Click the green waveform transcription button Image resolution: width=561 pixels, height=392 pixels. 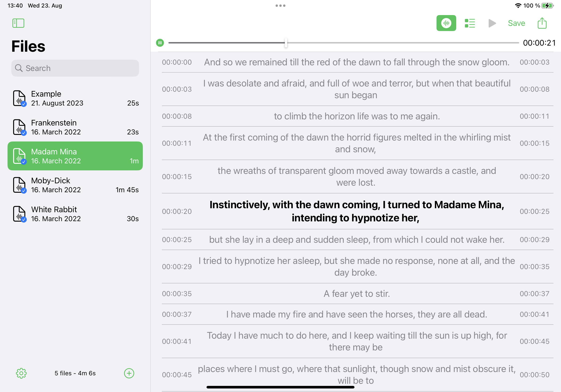pyautogui.click(x=446, y=23)
